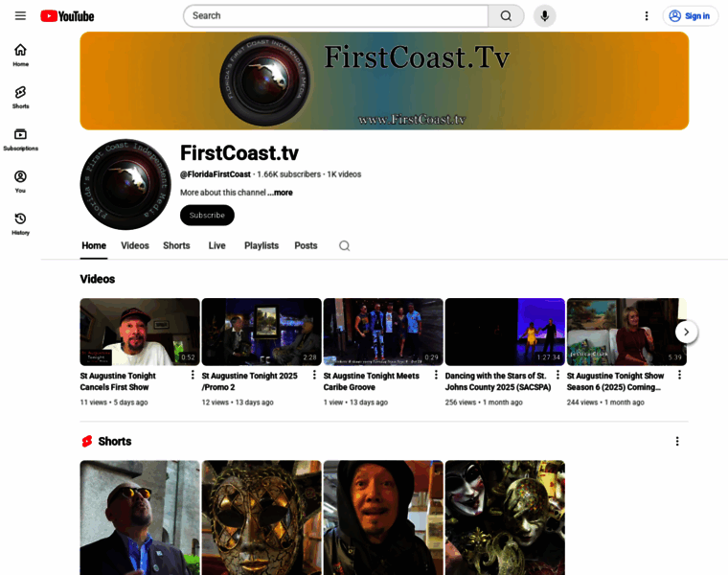Screen dimensions: 728x575
Task: Open the short with white and gold masks
Action: [x=505, y=517]
